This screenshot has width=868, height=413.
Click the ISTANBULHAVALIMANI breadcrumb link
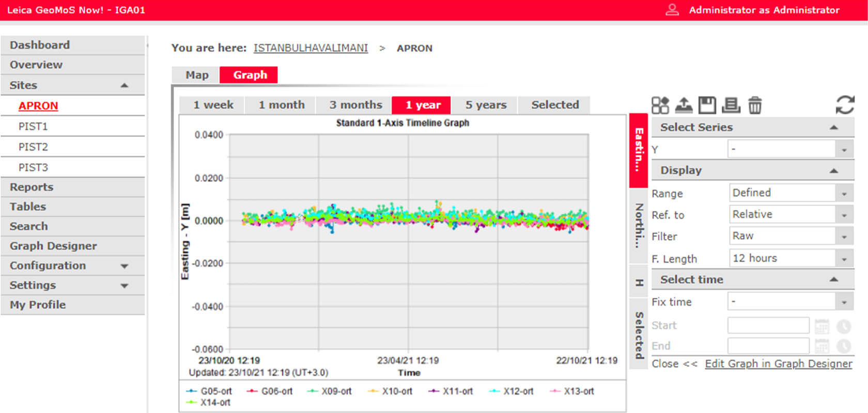pos(311,48)
